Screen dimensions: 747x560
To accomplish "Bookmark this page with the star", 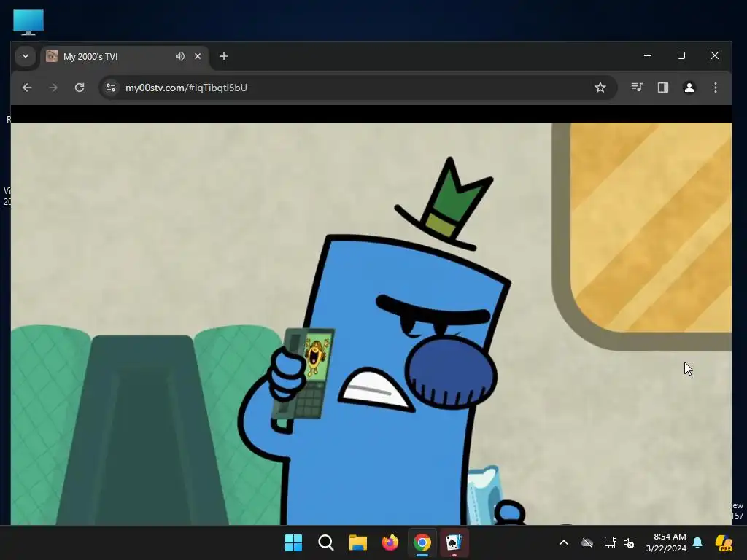I will 600,87.
